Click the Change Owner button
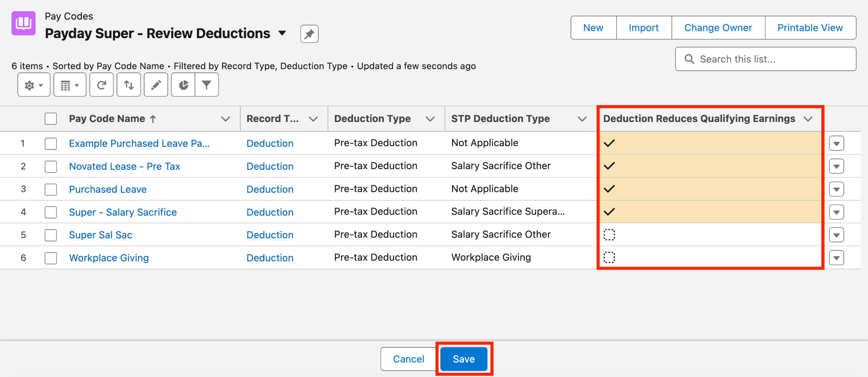The image size is (868, 377). click(x=718, y=28)
